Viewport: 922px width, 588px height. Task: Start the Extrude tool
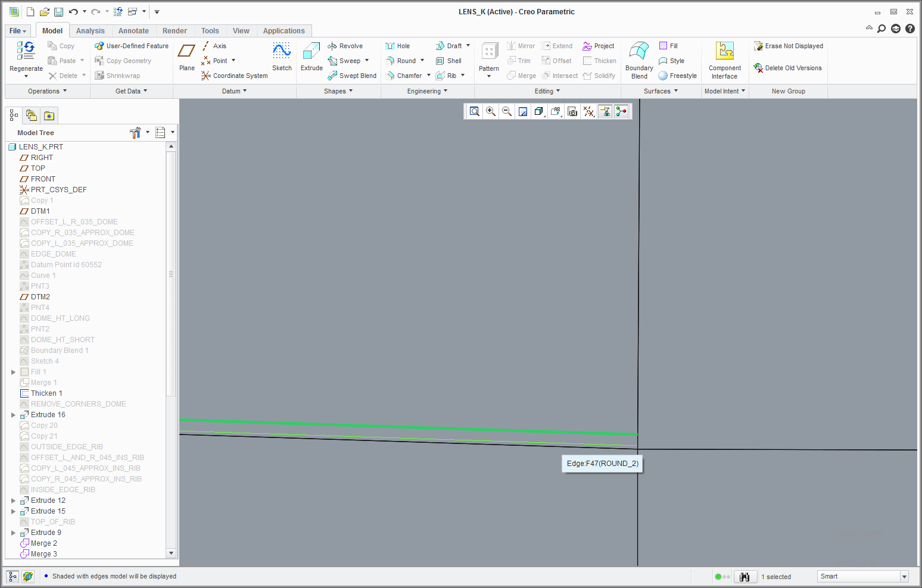(312, 57)
